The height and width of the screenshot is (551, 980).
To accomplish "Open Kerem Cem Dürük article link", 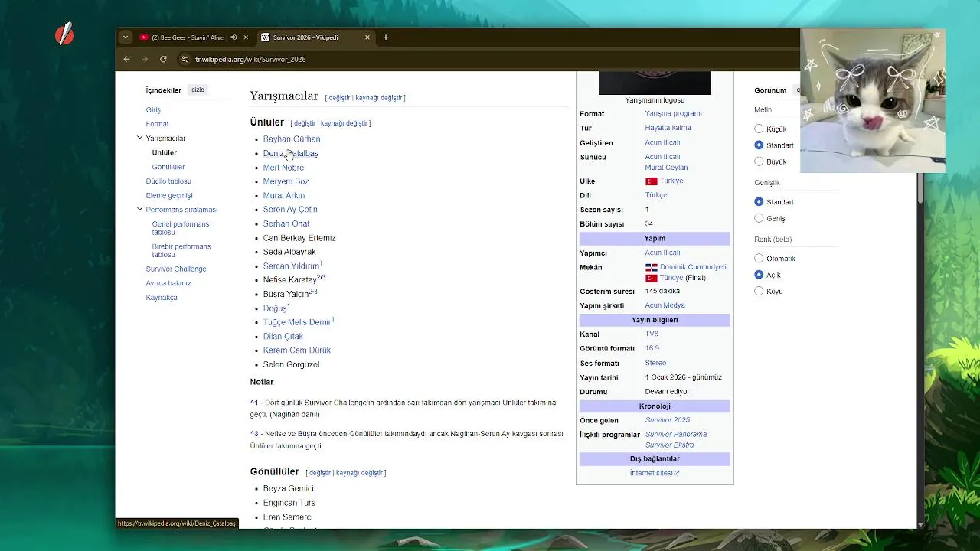I will [x=297, y=350].
